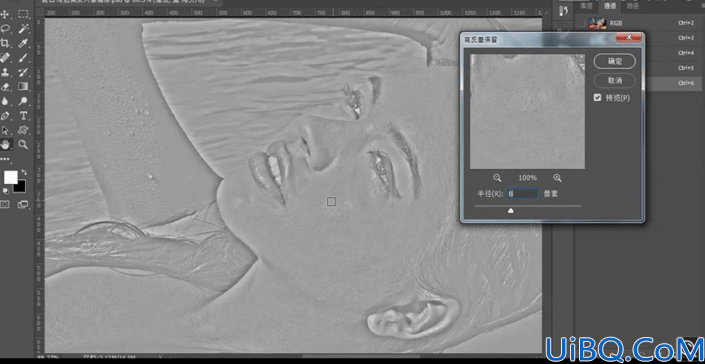Open the History panel icon
705x364 pixels.
[564, 10]
